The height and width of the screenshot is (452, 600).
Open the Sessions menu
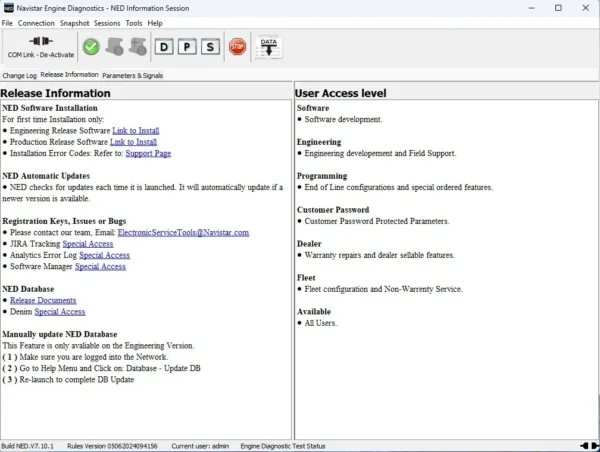[x=107, y=23]
